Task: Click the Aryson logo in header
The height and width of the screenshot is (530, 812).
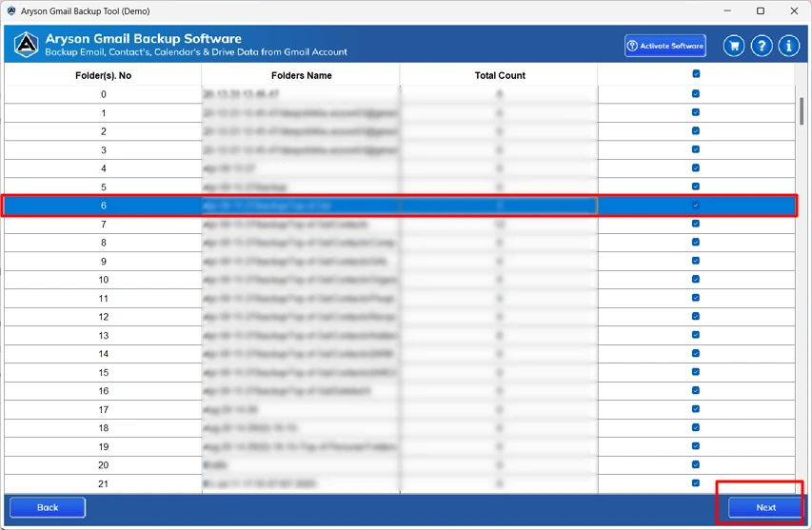Action: click(26, 45)
